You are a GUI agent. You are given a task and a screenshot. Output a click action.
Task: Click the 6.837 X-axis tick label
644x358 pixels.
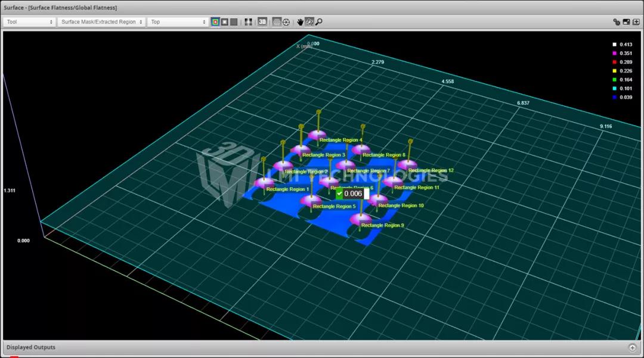[524, 103]
